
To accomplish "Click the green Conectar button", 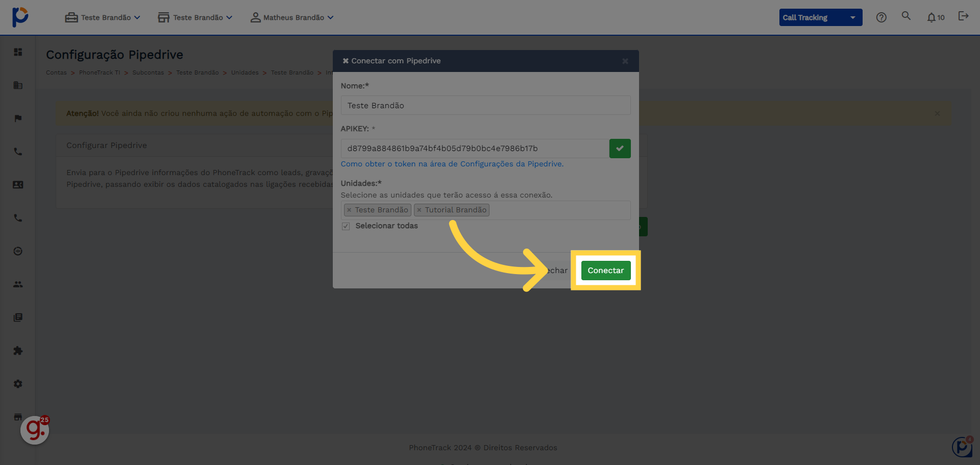I will coord(605,271).
